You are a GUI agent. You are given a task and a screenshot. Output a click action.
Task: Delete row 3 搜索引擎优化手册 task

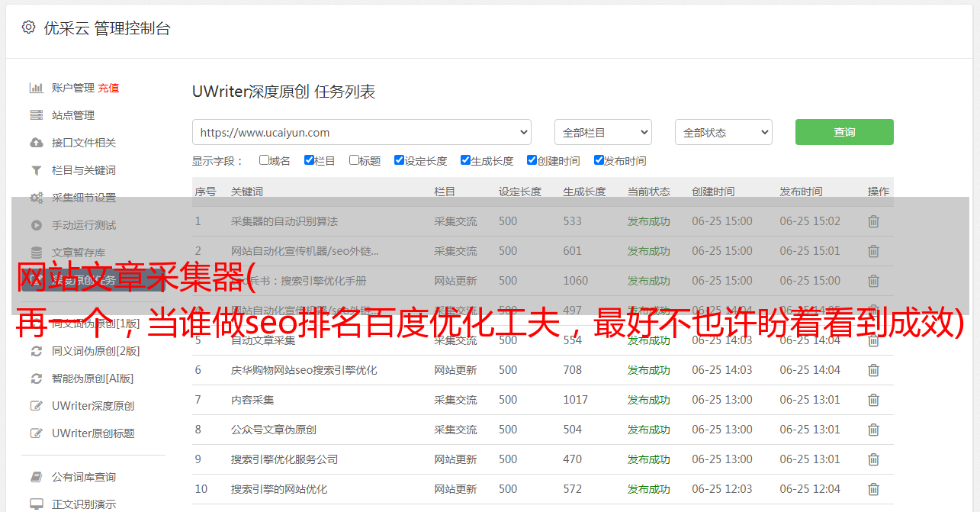pos(874,281)
